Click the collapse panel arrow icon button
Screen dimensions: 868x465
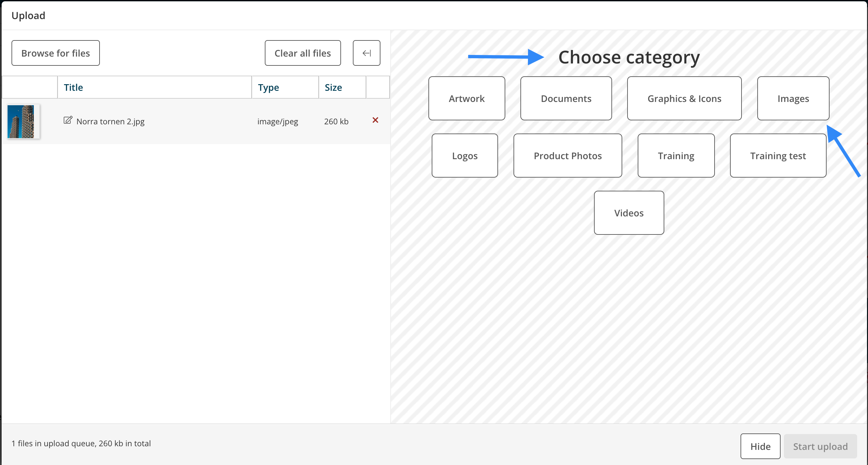[x=367, y=53]
